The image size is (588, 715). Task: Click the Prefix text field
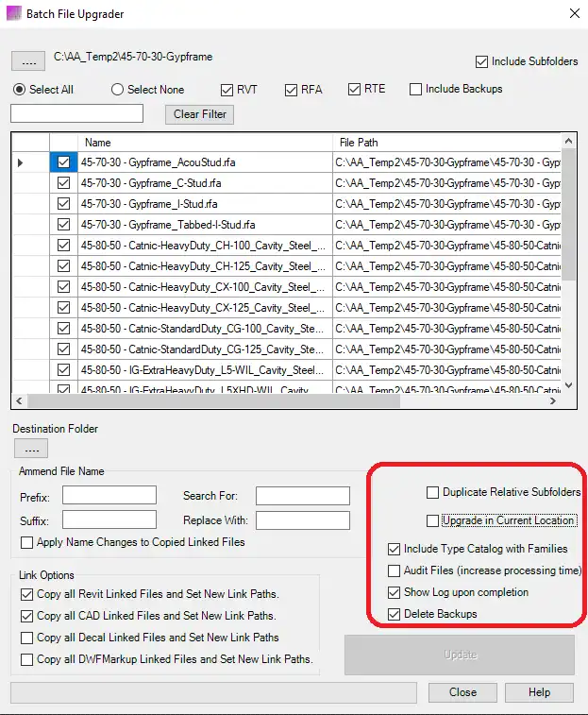109,496
